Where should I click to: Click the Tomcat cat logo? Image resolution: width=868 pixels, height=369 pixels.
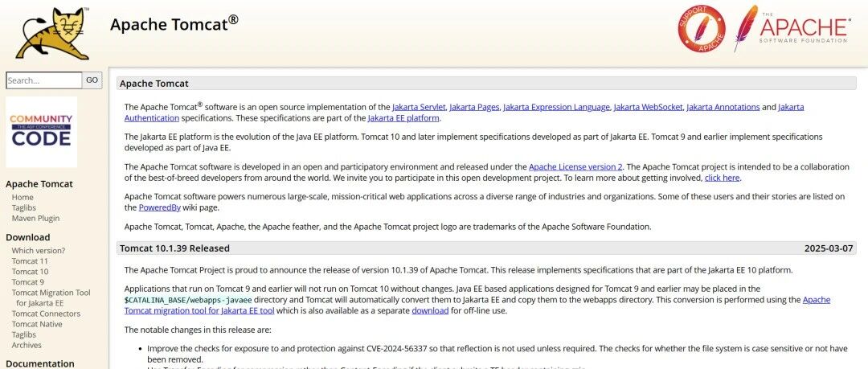52,33
